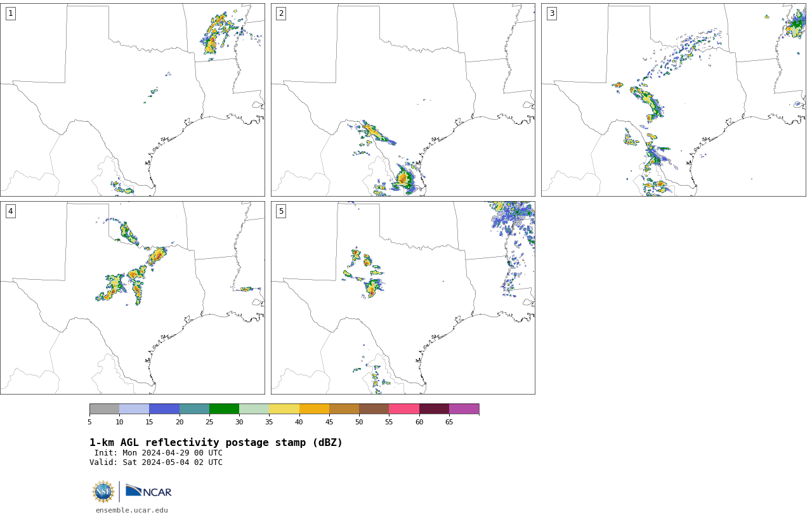812x517 pixels.
Task: Click the colorbar tick label 55
Action: coord(389,422)
